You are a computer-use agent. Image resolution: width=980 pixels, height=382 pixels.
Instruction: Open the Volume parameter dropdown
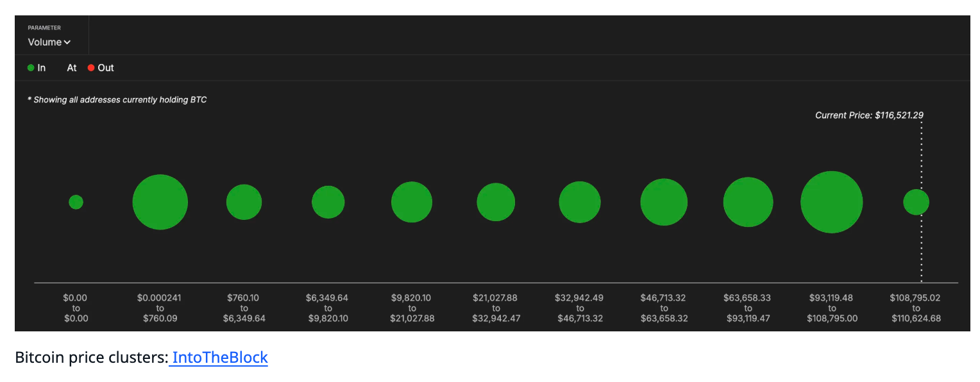(x=49, y=42)
